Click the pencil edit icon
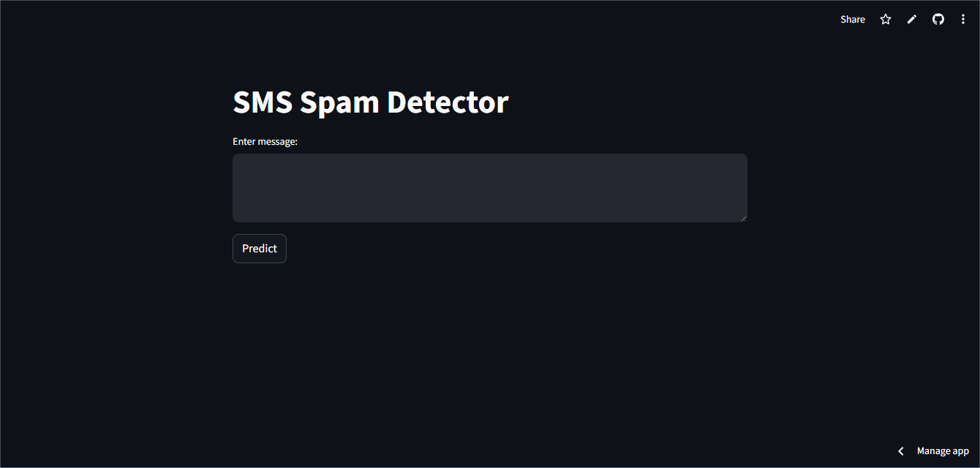This screenshot has height=468, width=980. pyautogui.click(x=912, y=20)
